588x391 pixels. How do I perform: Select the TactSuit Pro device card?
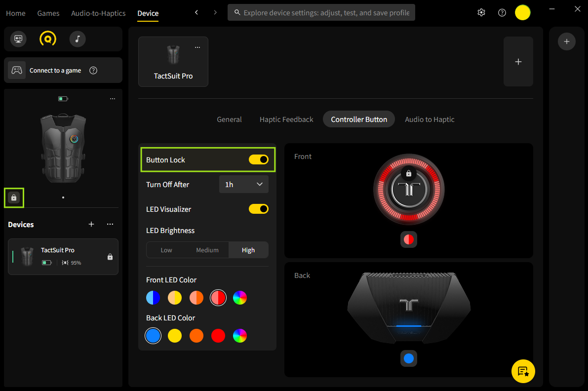tap(173, 62)
